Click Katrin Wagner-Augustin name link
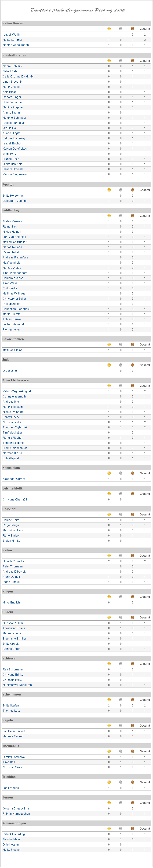 pos(18,391)
